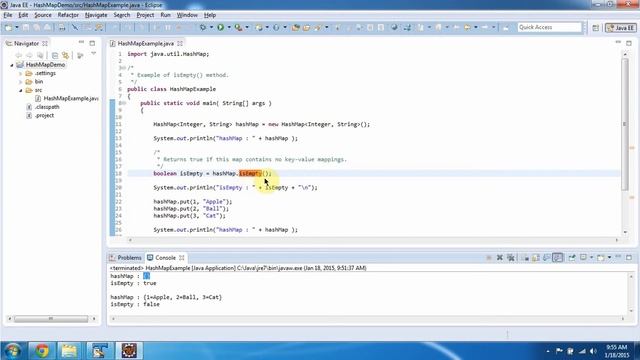Open the Debug dropdown arrow
This screenshot has width=640, height=360.
coord(211,27)
